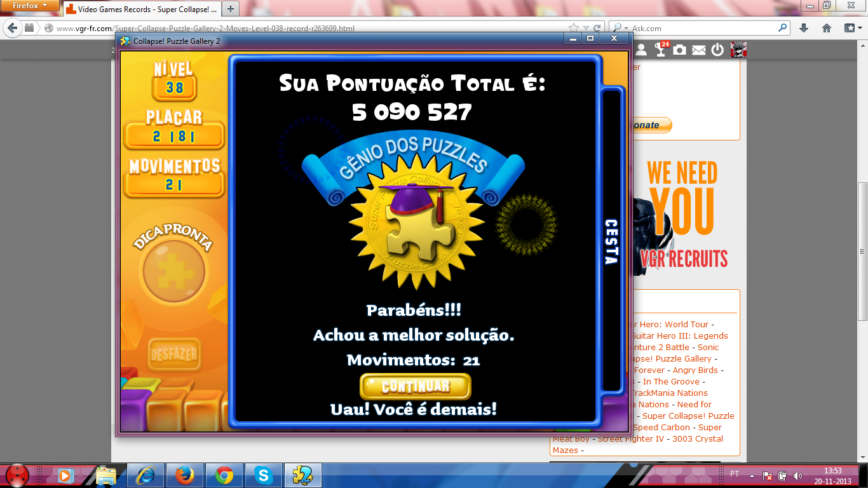Open the Angry Birds link
The image size is (868, 488).
[696, 370]
